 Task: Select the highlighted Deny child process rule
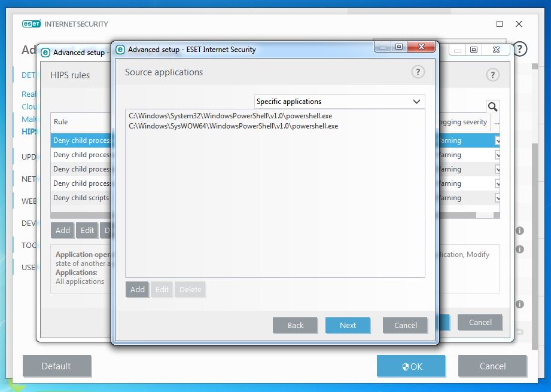pos(81,140)
